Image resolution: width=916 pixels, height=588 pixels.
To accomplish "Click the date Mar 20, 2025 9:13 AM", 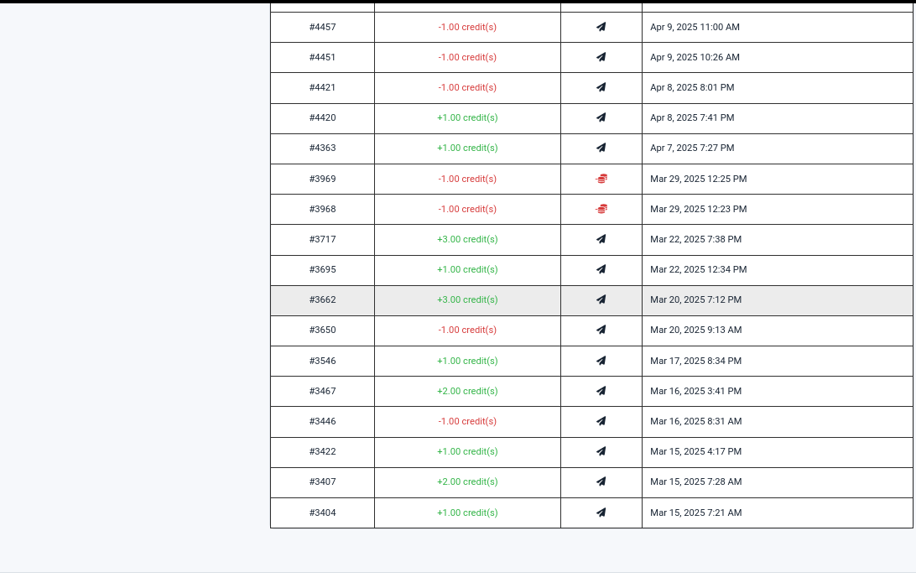I will tap(695, 330).
